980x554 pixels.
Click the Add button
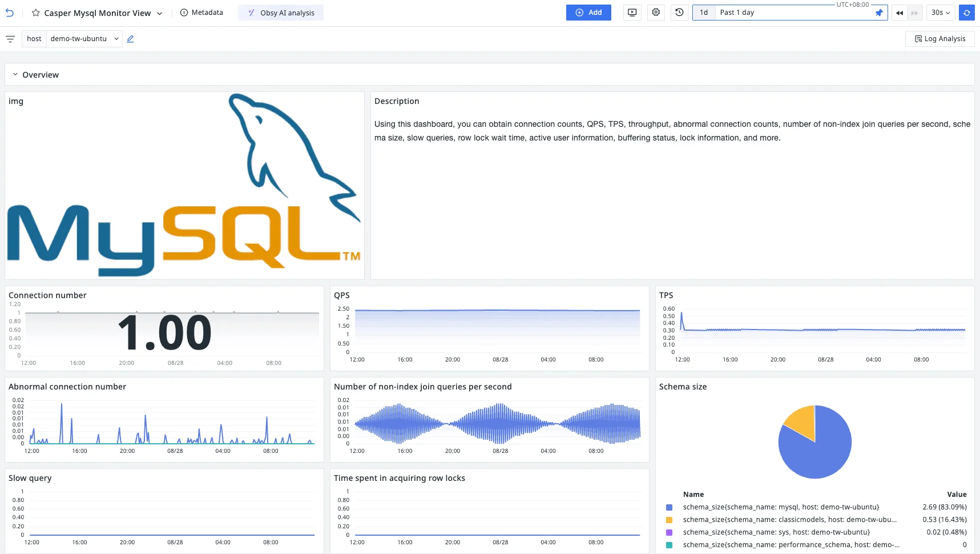point(588,13)
